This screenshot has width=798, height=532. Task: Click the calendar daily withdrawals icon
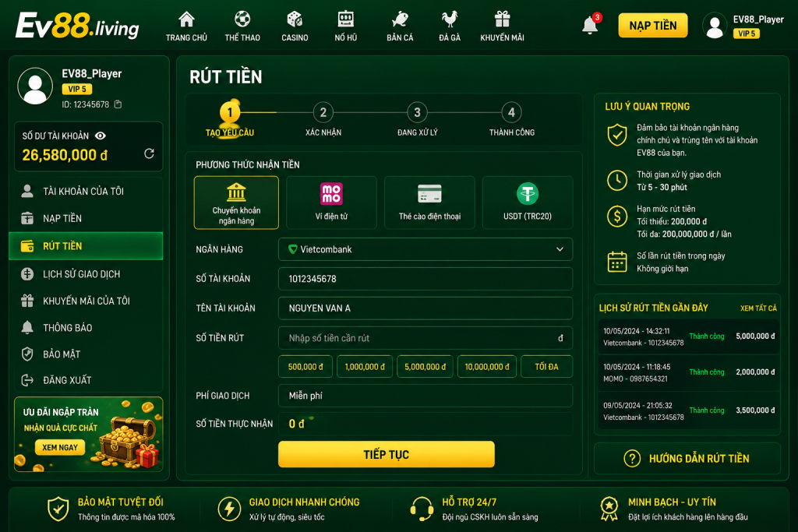coord(617,262)
